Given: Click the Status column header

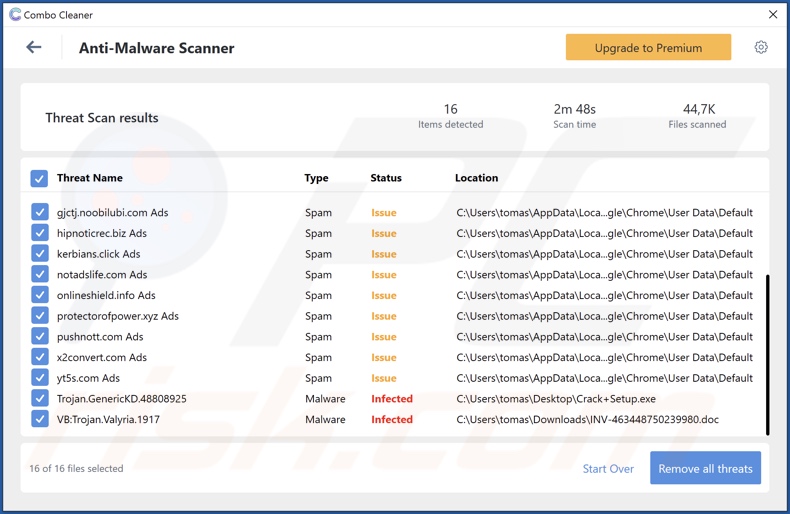Looking at the screenshot, I should tap(386, 178).
